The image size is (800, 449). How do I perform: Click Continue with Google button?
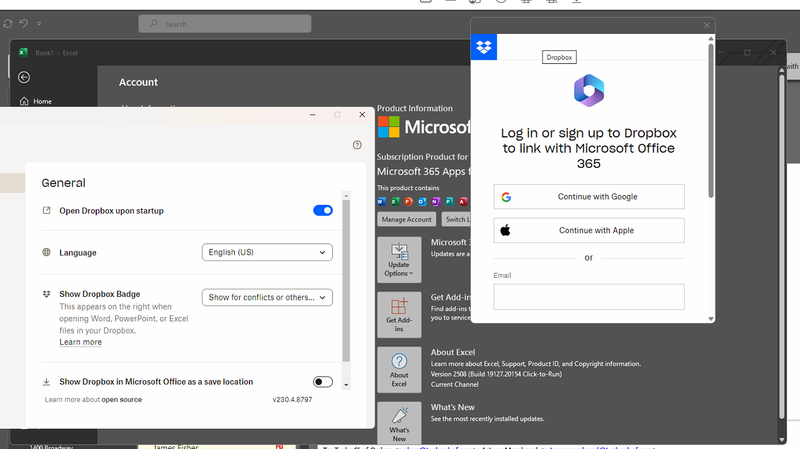pos(588,197)
